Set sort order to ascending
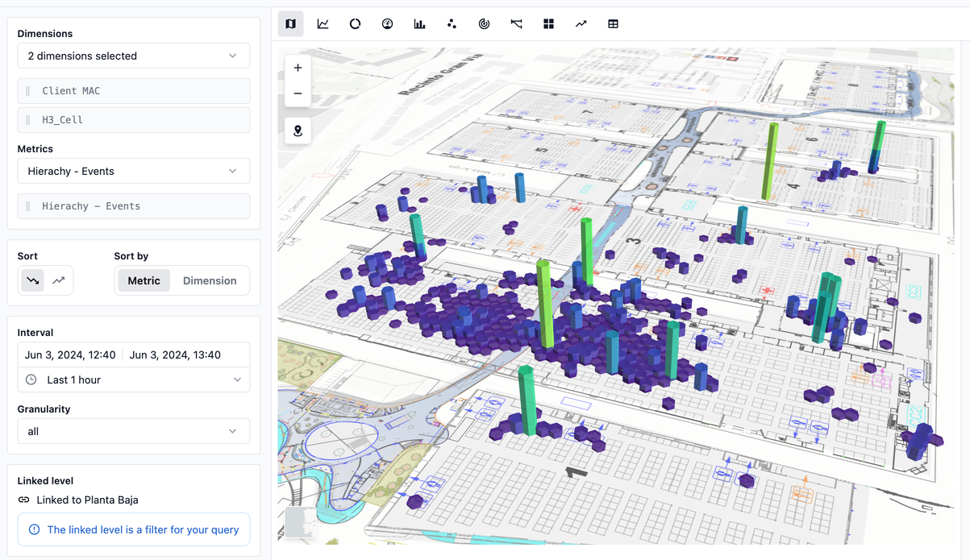 (59, 280)
